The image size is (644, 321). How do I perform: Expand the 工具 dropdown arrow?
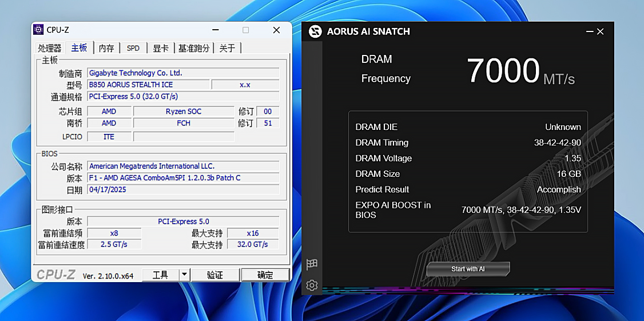pyautogui.click(x=184, y=275)
